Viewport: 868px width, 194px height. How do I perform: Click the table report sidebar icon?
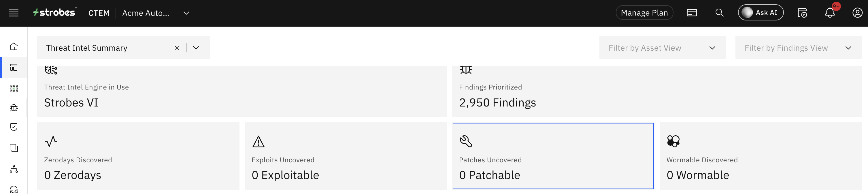(x=14, y=148)
